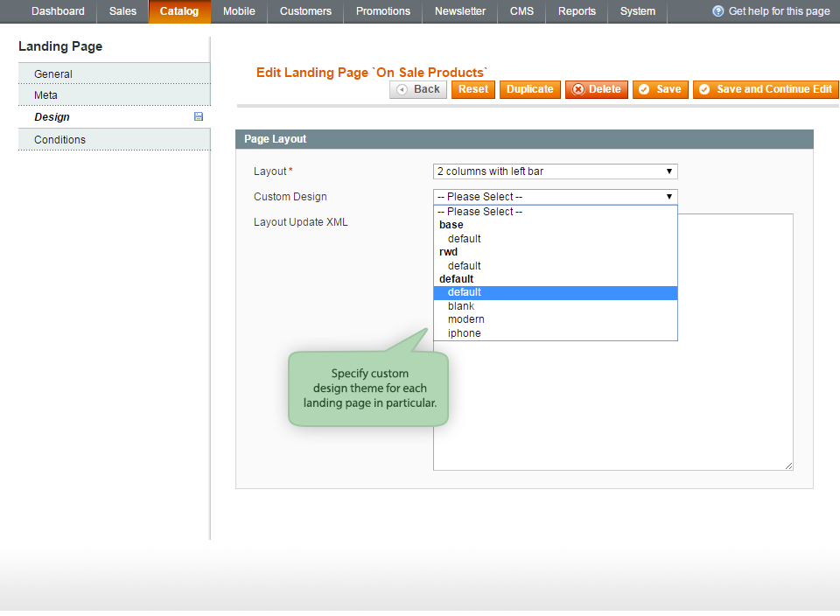Open the Catalog menu
This screenshot has width=840, height=616.
178,11
